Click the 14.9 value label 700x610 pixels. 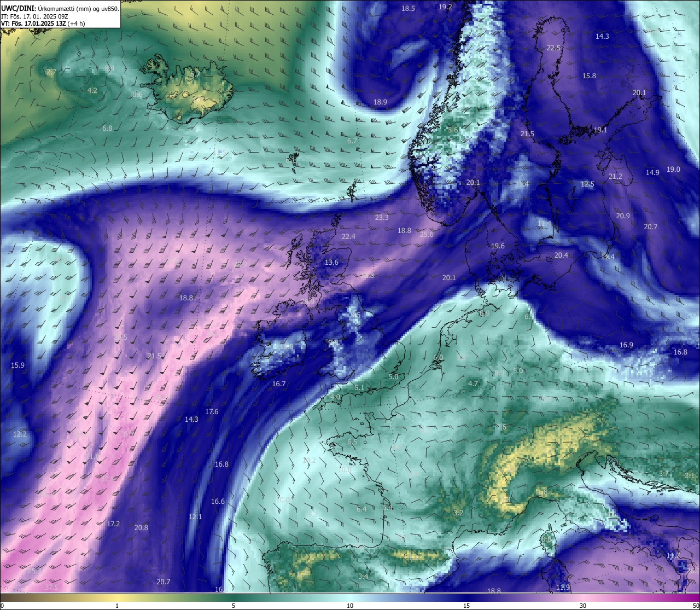652,172
